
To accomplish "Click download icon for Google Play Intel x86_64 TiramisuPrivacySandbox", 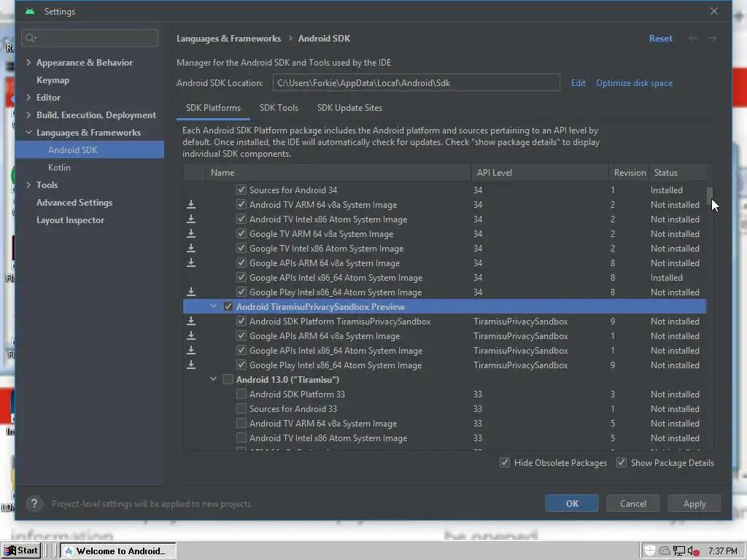I will point(191,365).
